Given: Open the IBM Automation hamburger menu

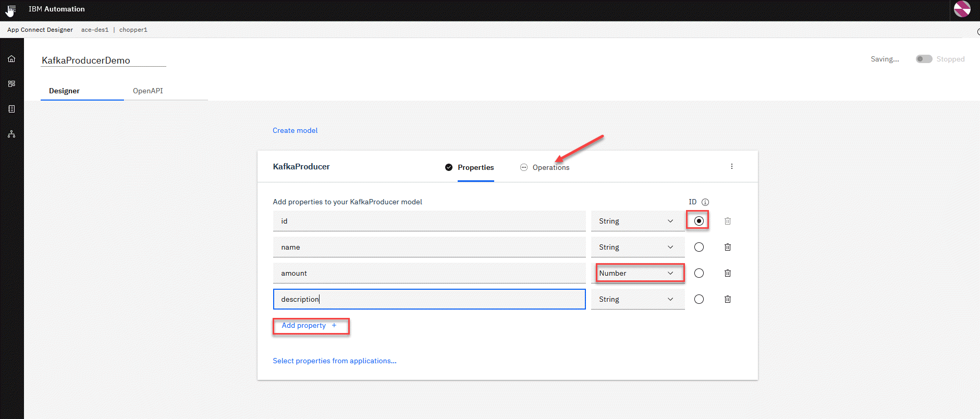Looking at the screenshot, I should (11, 9).
